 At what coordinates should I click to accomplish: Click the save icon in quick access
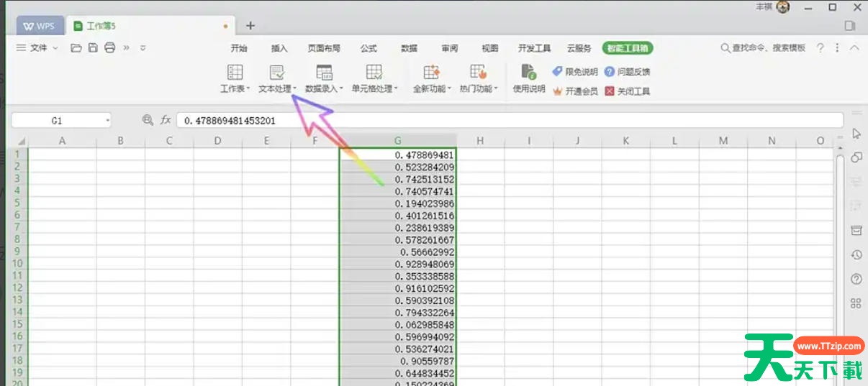93,48
